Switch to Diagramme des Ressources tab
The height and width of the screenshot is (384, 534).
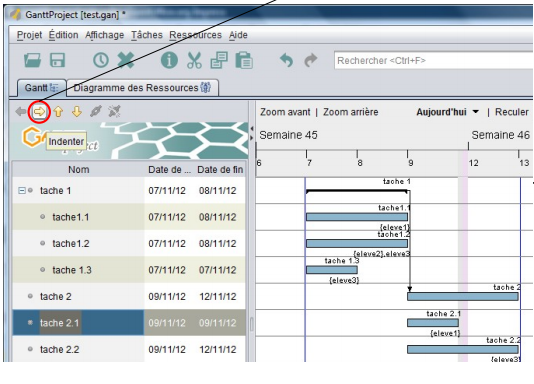point(142,88)
